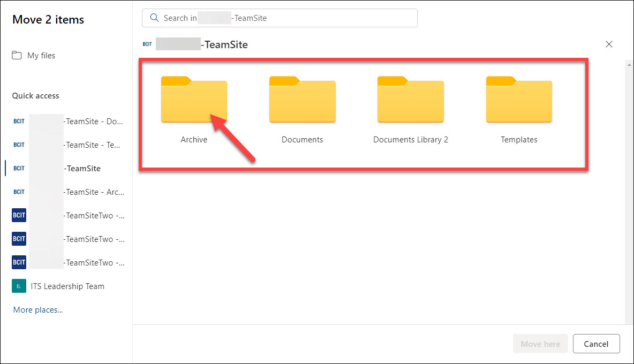Click the My files folder icon
634x364 pixels.
click(x=18, y=55)
